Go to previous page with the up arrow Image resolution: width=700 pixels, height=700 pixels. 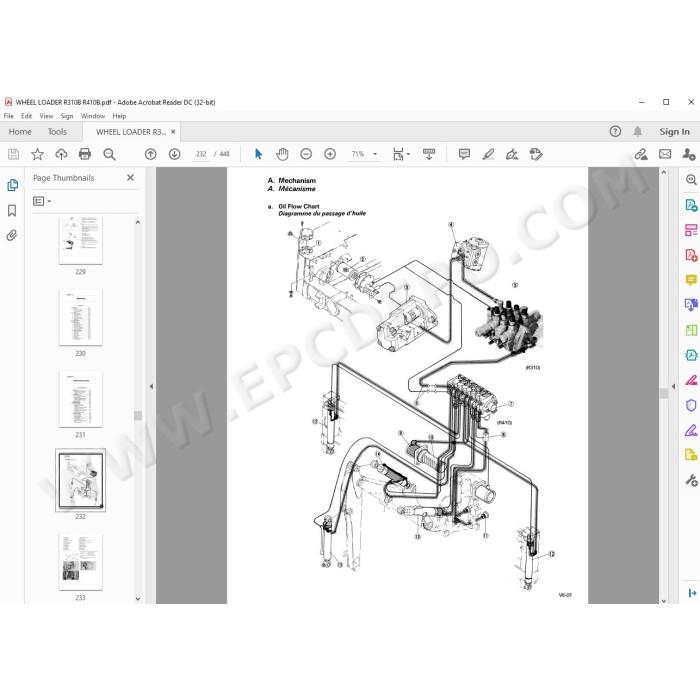[150, 154]
